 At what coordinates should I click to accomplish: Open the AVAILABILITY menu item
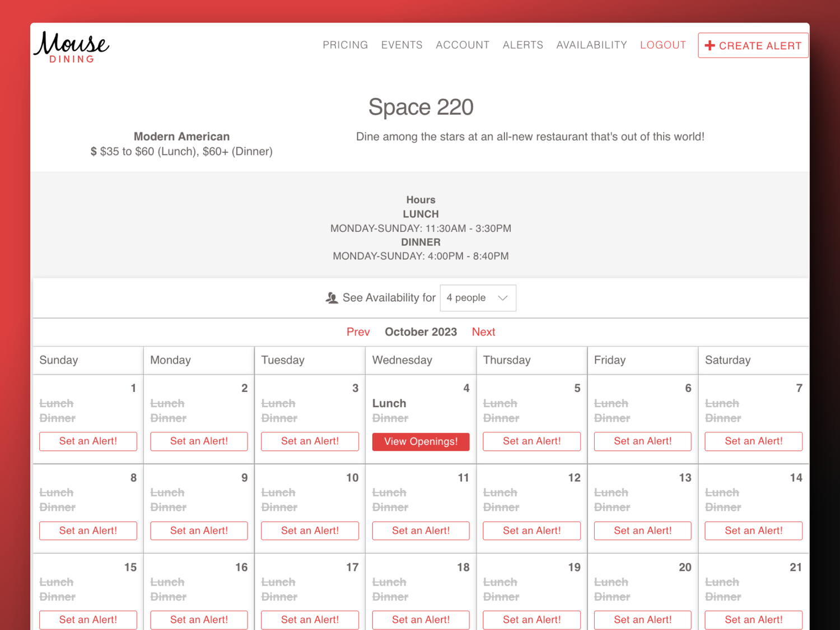click(591, 45)
